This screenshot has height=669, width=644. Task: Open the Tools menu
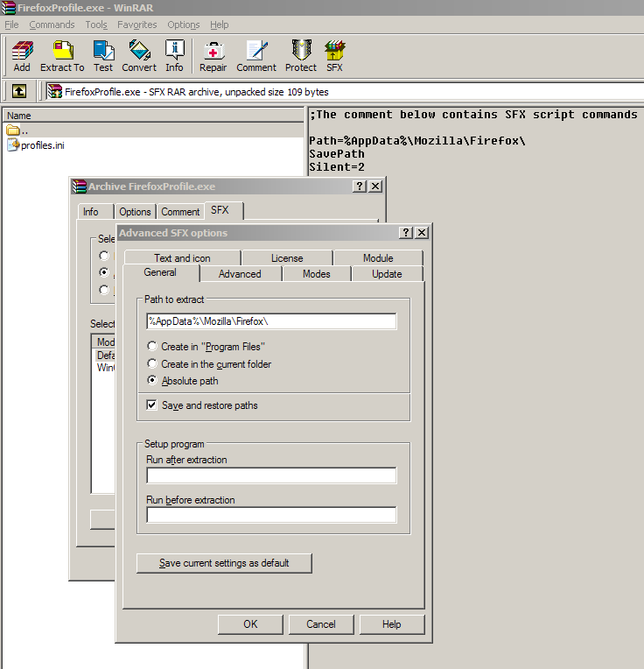tap(96, 25)
